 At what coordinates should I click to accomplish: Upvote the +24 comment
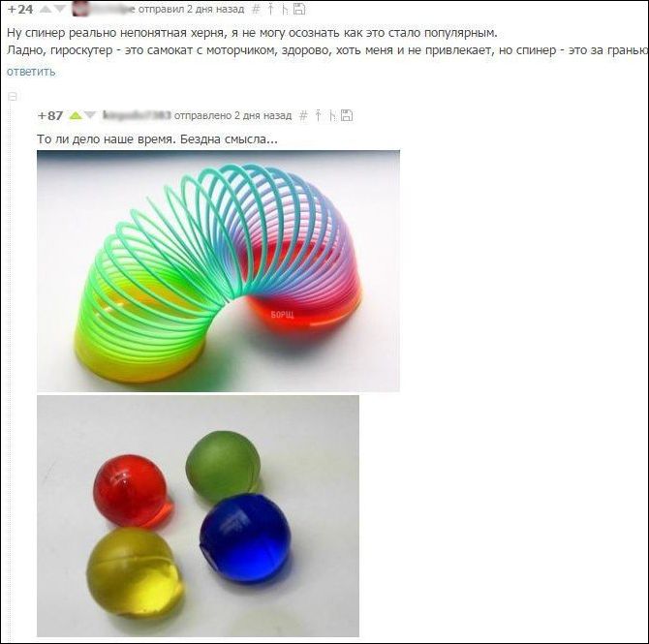46,9
